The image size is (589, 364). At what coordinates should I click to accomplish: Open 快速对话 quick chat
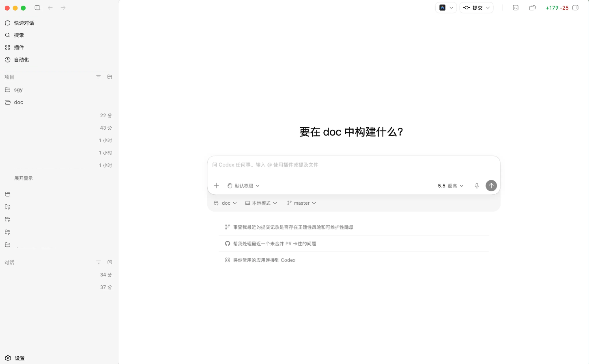click(x=59, y=23)
